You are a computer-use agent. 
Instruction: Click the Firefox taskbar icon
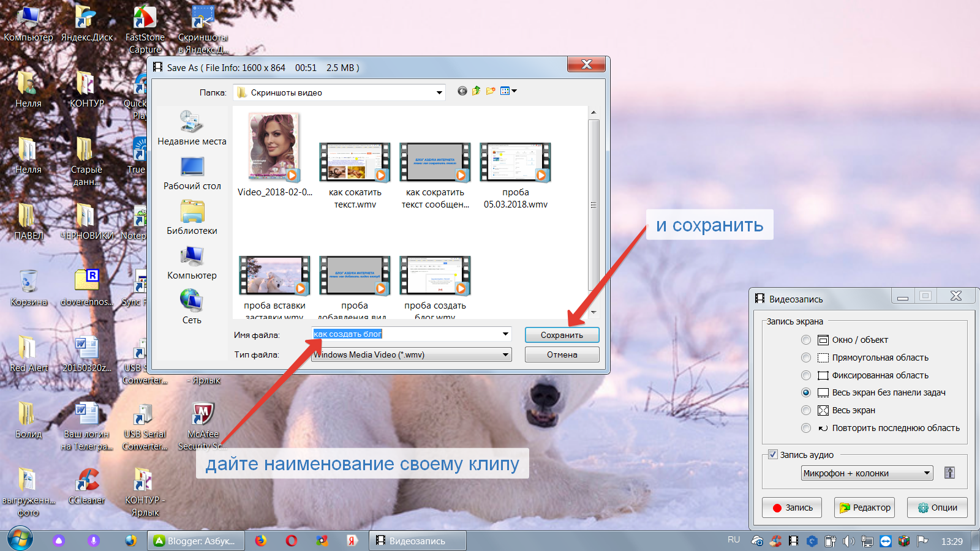tap(261, 541)
